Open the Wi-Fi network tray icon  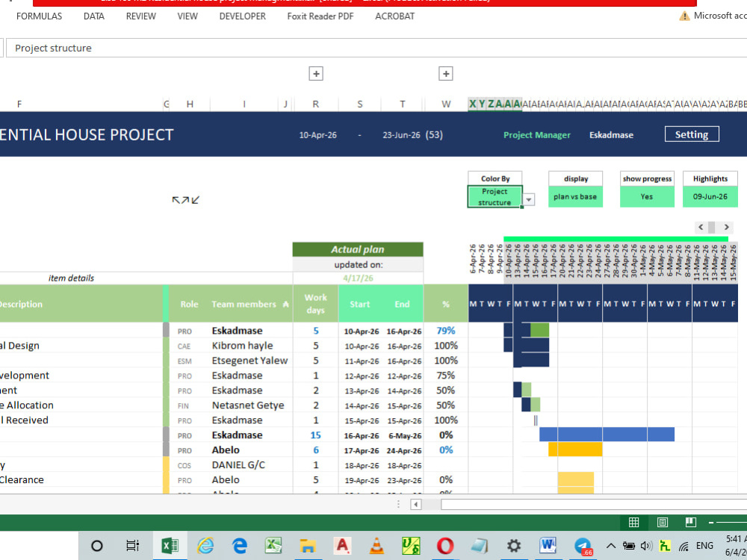click(x=684, y=547)
